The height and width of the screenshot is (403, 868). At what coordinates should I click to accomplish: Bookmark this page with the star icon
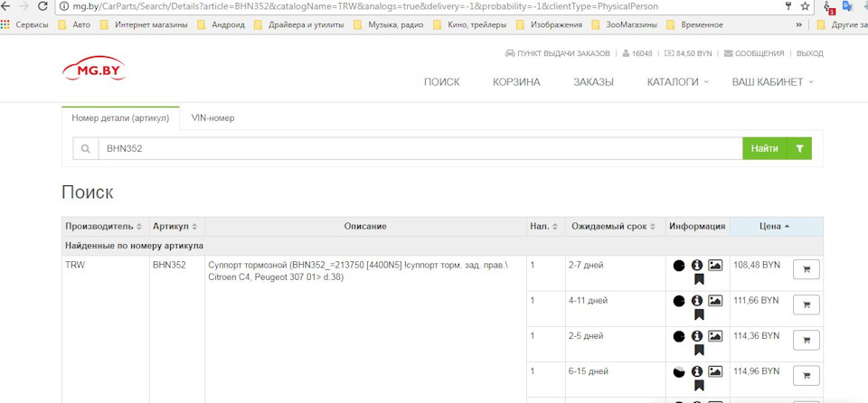[x=805, y=6]
